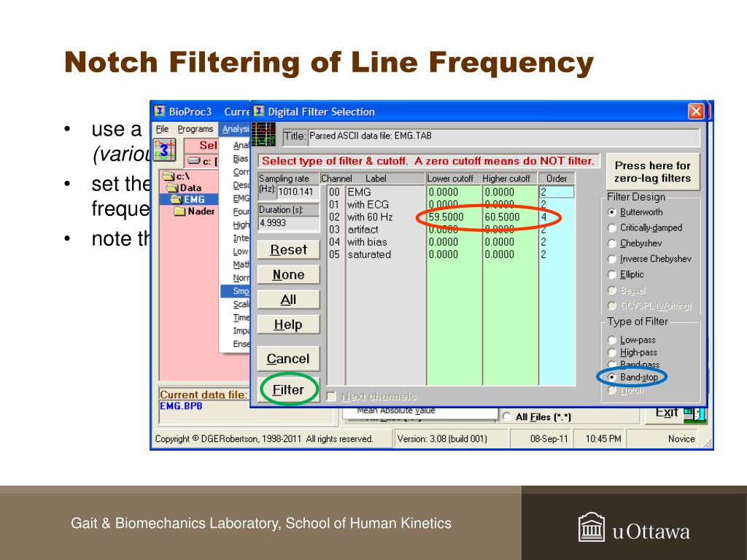747x560 pixels.
Task: Select the High-pass filter type
Action: coord(613,352)
